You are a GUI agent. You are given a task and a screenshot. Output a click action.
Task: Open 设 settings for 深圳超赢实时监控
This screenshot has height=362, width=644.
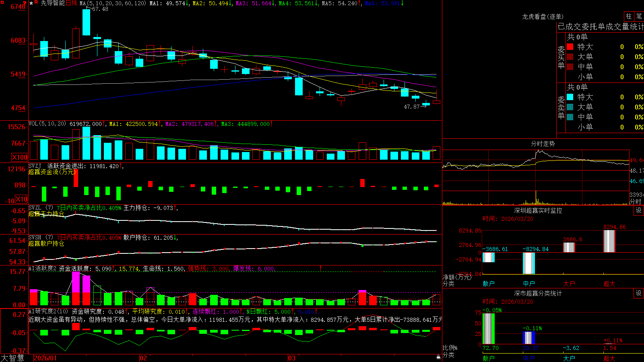(639, 210)
